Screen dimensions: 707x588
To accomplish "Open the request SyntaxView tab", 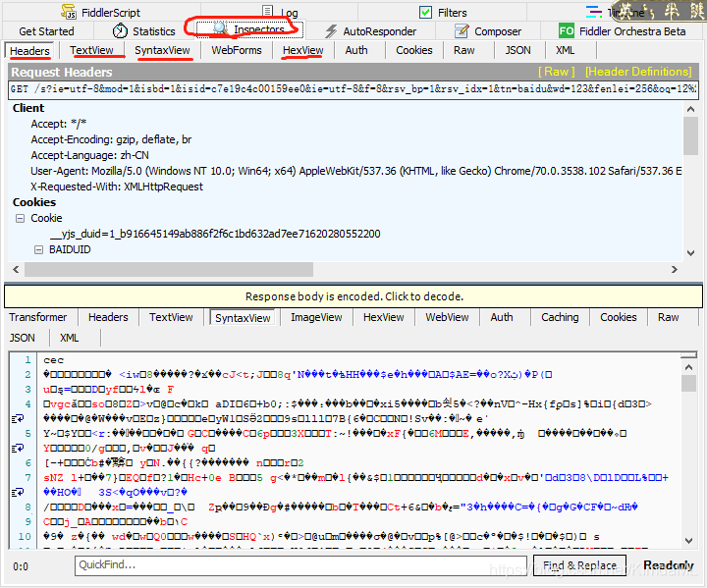I will 162,50.
